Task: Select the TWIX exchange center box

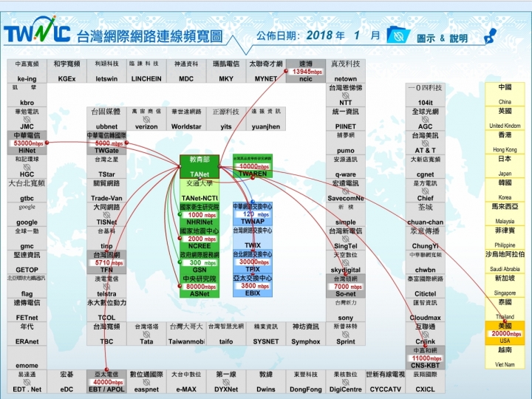Action: coord(253,238)
